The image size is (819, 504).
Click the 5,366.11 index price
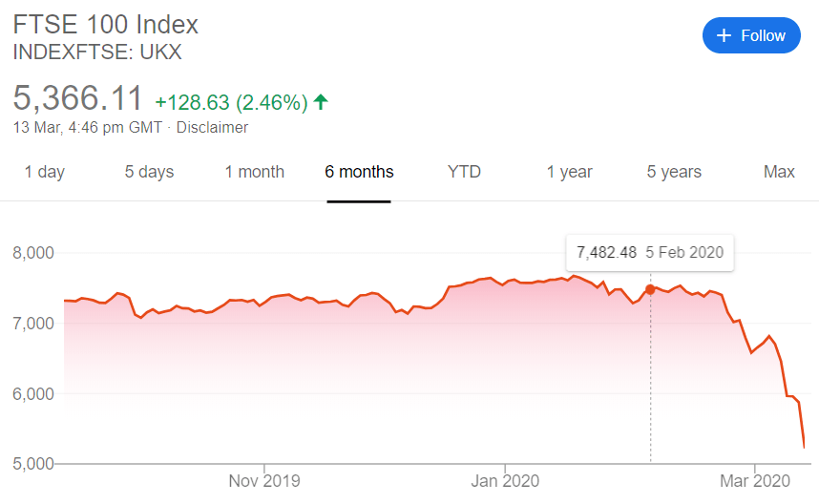[x=78, y=98]
